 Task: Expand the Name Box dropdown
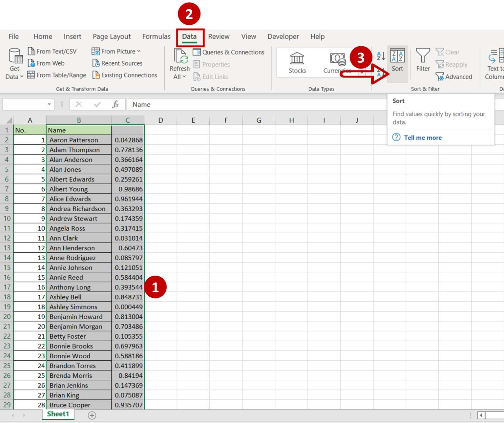tap(49, 104)
